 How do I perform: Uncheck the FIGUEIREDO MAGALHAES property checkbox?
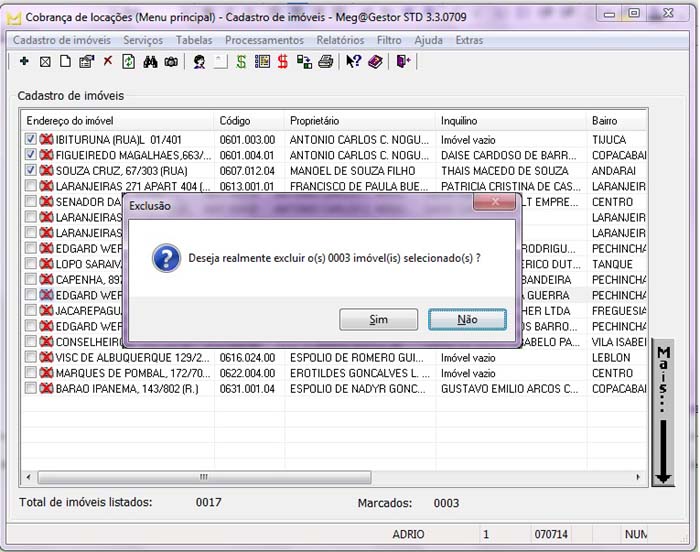[31, 155]
